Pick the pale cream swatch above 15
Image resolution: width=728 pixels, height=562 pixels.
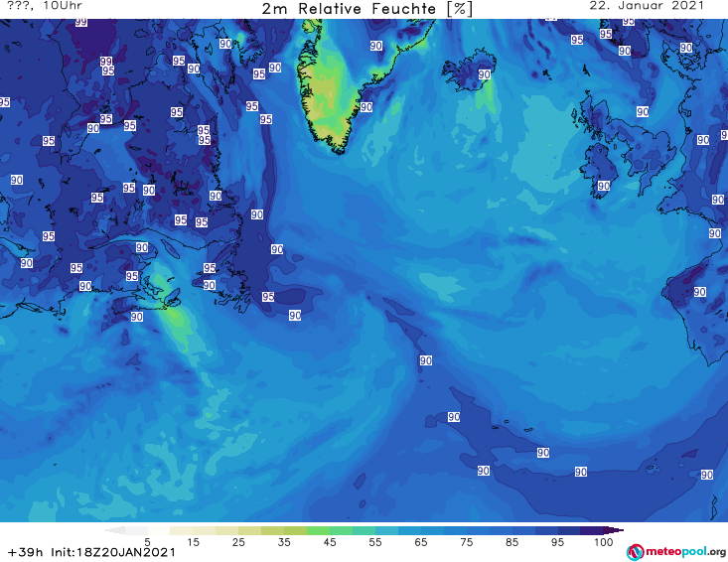[x=182, y=530]
